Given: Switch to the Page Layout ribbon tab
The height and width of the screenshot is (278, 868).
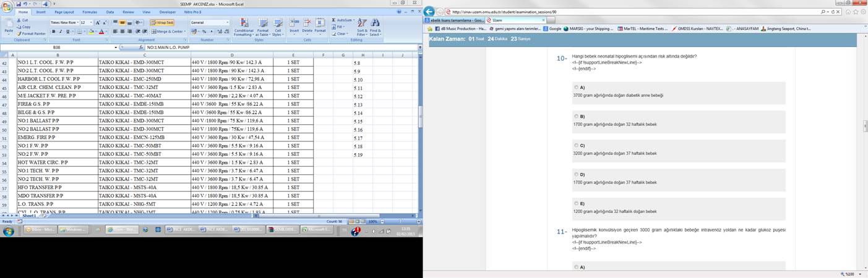Looking at the screenshot, I should pyautogui.click(x=64, y=12).
